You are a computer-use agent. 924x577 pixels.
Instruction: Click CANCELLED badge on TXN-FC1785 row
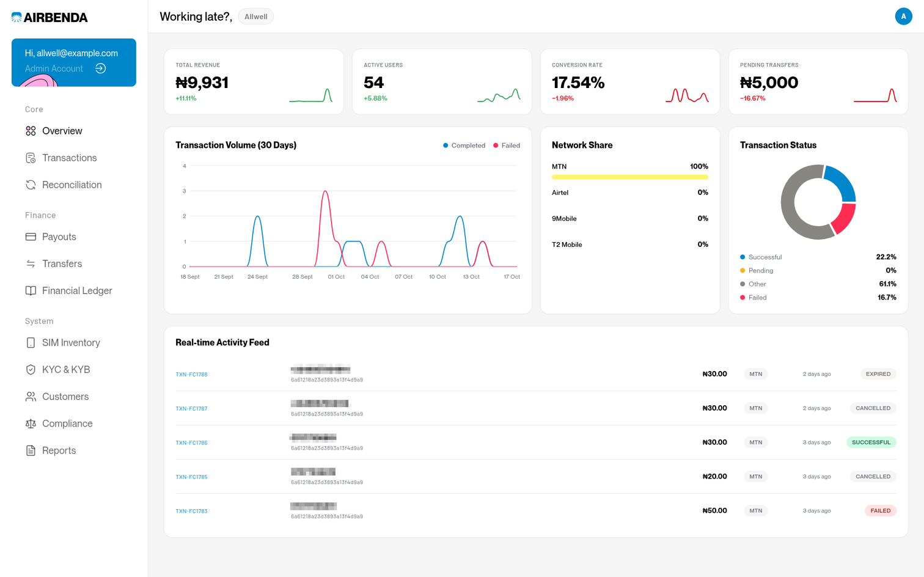pyautogui.click(x=873, y=477)
